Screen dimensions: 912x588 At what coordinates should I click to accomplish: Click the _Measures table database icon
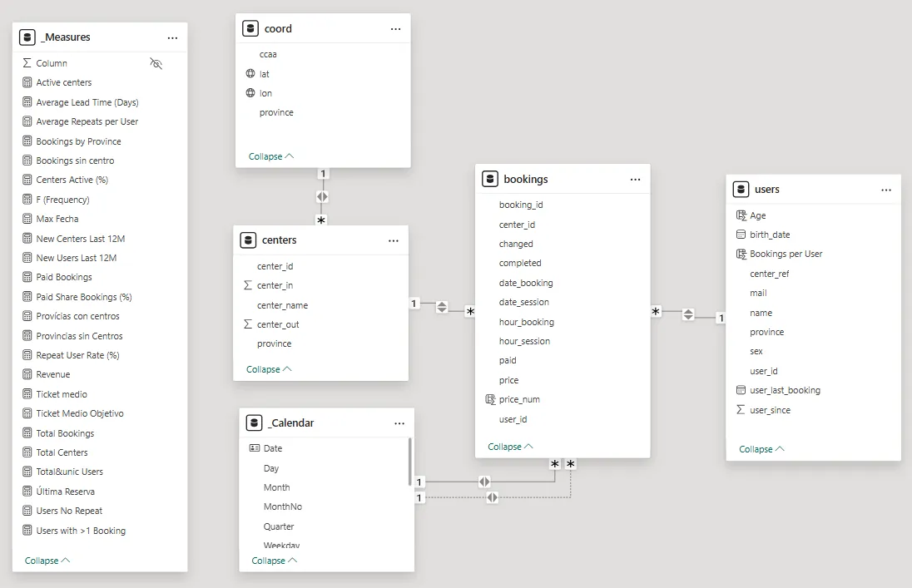point(27,37)
